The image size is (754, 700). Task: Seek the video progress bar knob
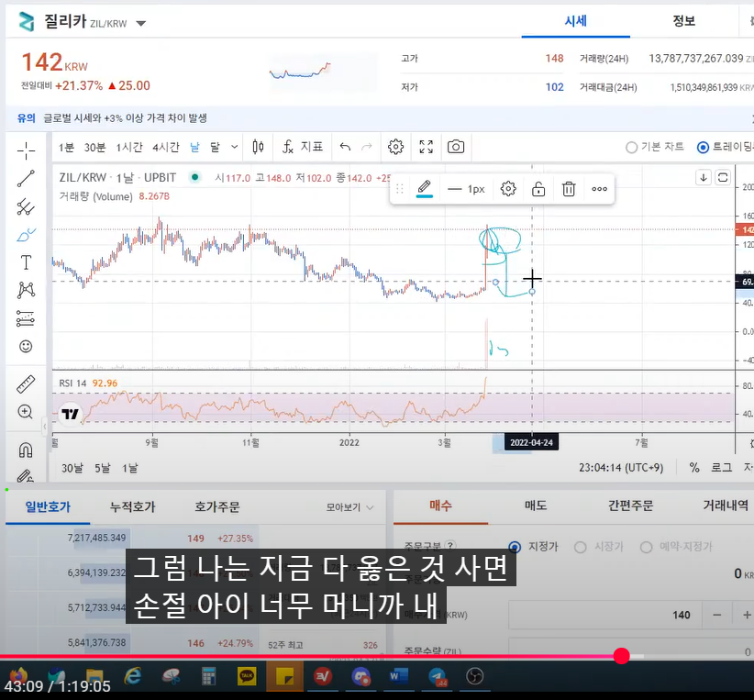621,656
